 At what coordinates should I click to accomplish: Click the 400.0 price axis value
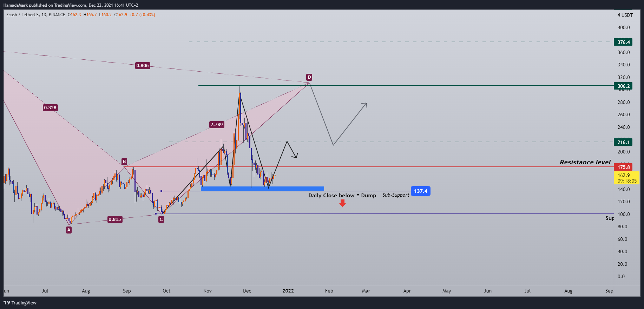[624, 27]
